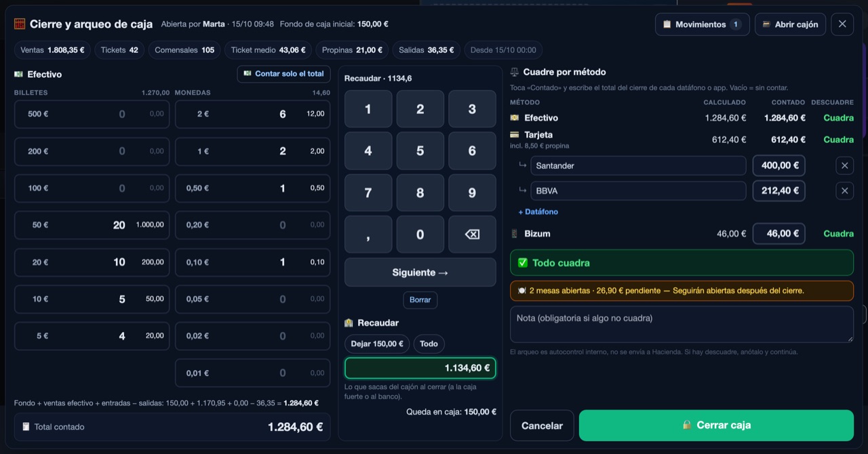This screenshot has height=454, width=868.
Task: Click the Ventas 1.808,35 € chip
Action: 53,50
